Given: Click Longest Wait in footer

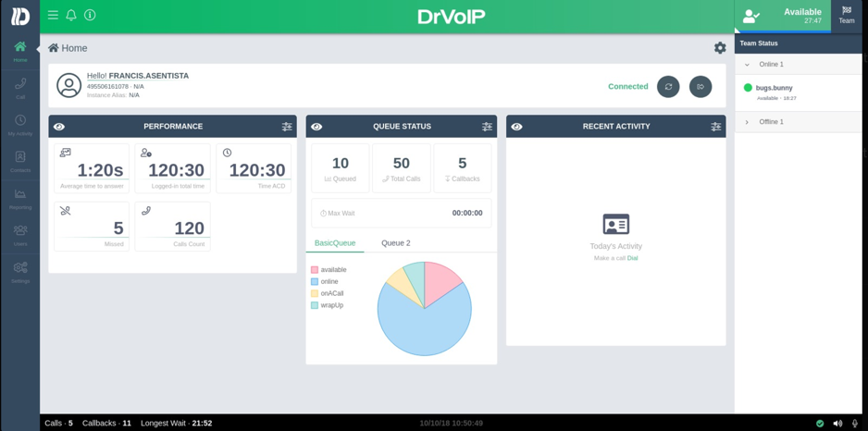Looking at the screenshot, I should tap(176, 424).
